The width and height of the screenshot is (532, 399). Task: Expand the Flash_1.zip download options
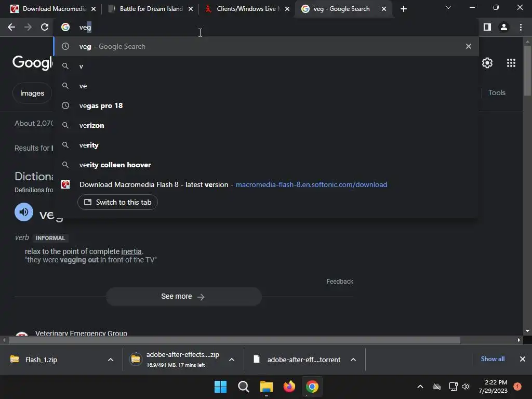point(110,360)
